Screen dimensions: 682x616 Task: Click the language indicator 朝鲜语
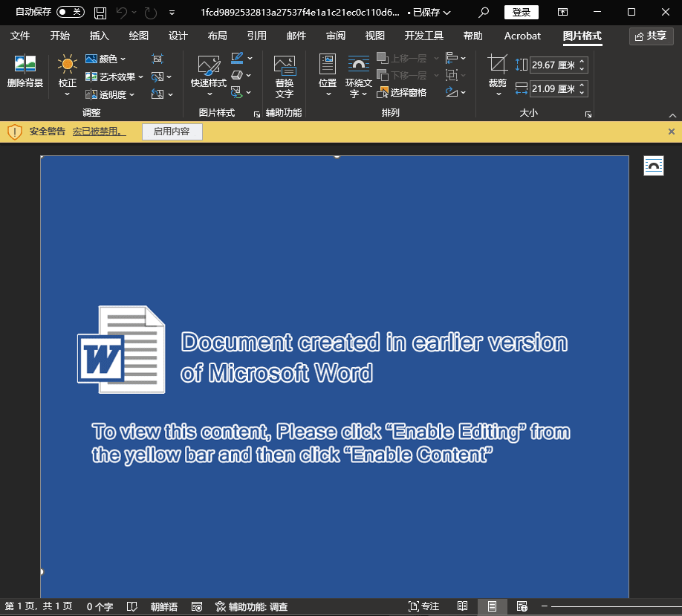pyautogui.click(x=164, y=606)
